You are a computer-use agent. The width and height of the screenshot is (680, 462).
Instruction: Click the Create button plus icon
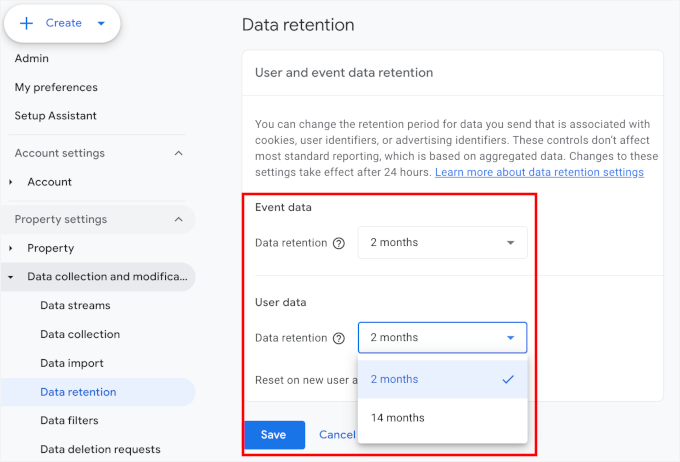click(27, 23)
